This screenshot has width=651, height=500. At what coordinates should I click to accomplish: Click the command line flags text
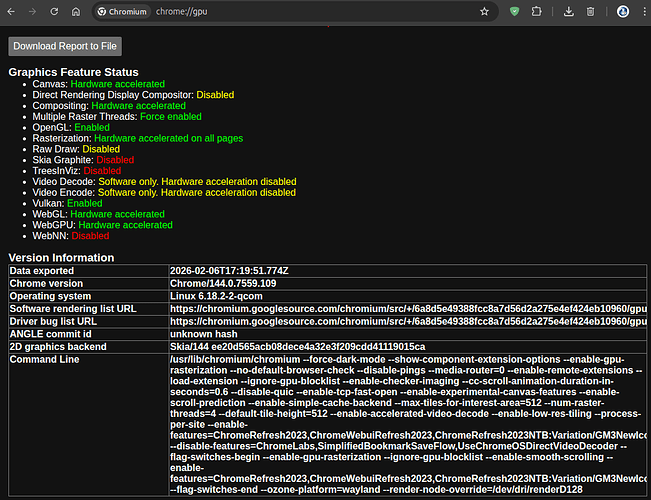pos(408,424)
